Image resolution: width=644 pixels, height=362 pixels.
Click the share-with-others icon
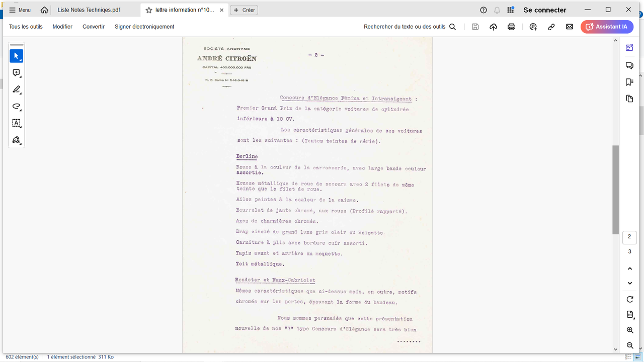pyautogui.click(x=533, y=27)
